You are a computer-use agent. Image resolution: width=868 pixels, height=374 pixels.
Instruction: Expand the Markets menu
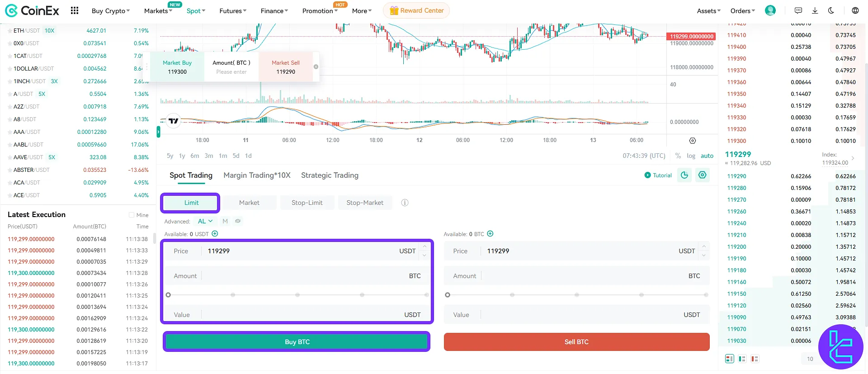[x=158, y=11]
